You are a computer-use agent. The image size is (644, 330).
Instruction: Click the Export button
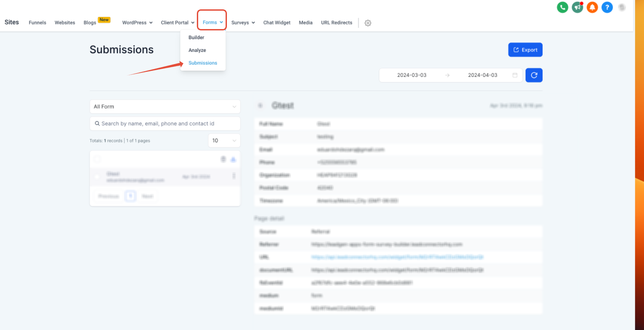pos(525,49)
